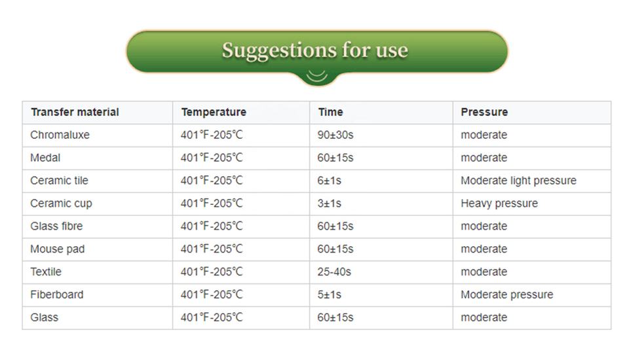This screenshot has width=629, height=364.
Task: Click the Mouse pad cell
Action: click(57, 249)
